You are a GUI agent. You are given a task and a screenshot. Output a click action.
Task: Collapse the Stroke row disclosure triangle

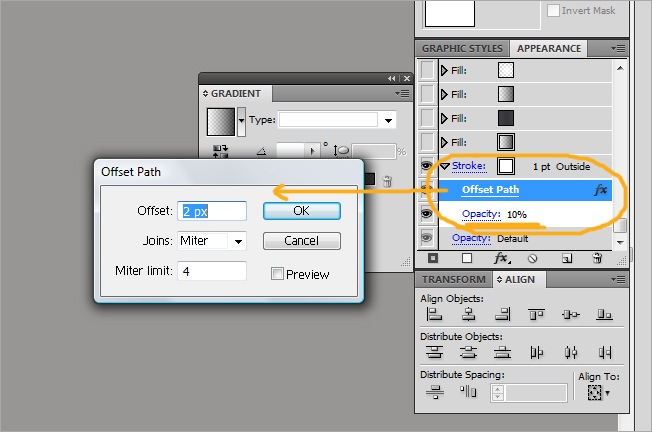(445, 166)
